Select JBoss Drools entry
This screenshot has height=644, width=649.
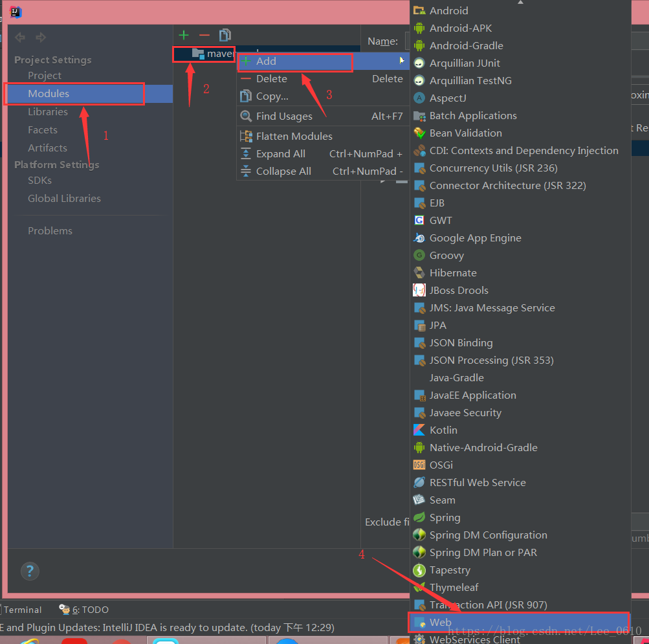coord(520,291)
